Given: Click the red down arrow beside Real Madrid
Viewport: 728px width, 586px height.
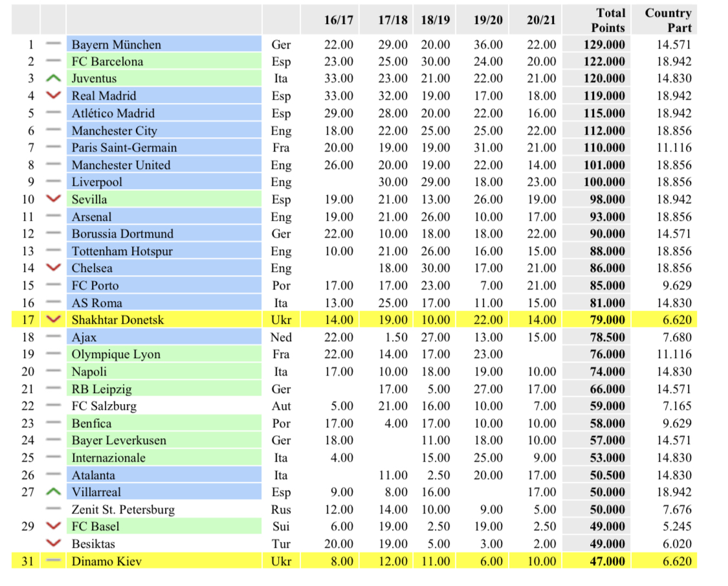Looking at the screenshot, I should tap(54, 96).
